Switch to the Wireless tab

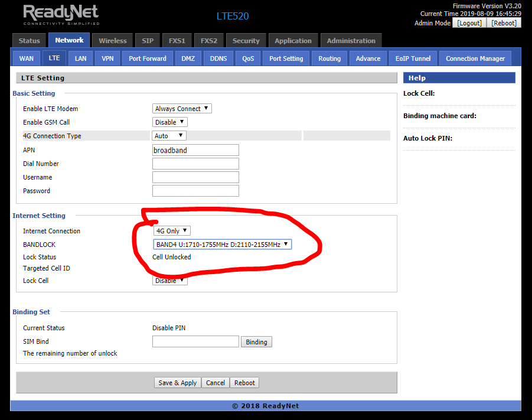(113, 40)
